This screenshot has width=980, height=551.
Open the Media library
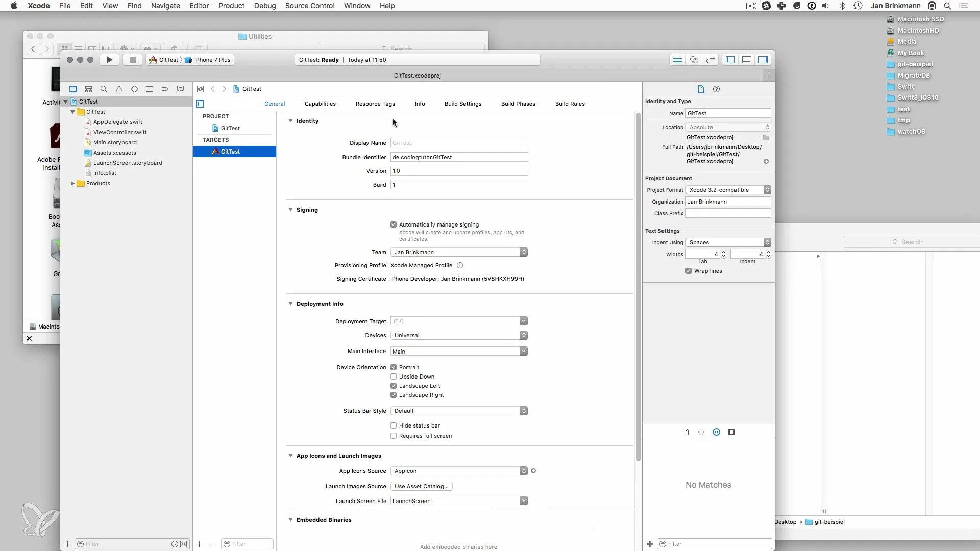click(x=731, y=432)
